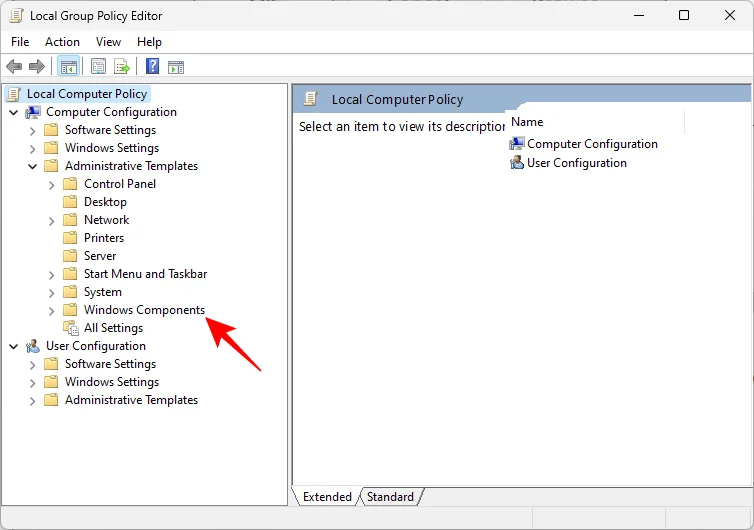Expand the Control Panel node
The height and width of the screenshot is (530, 754).
(x=51, y=185)
